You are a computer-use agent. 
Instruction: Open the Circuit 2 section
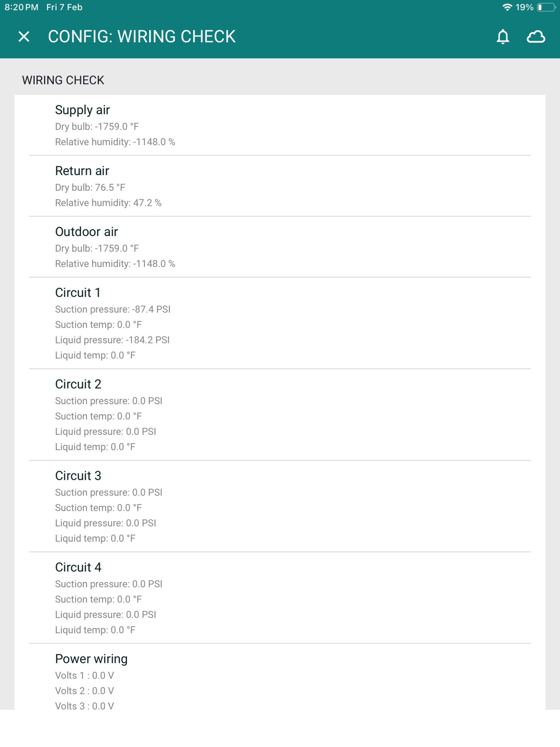click(x=280, y=414)
